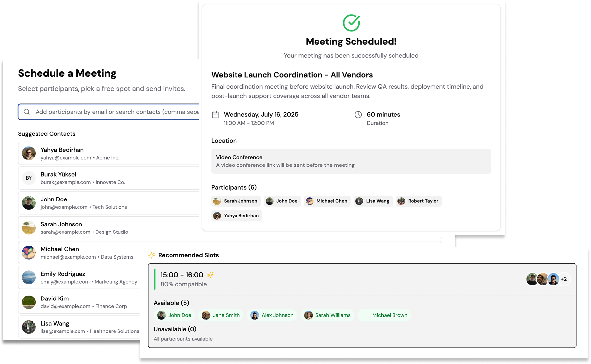Click the green checkmark success icon
591x364 pixels.
pos(351,23)
